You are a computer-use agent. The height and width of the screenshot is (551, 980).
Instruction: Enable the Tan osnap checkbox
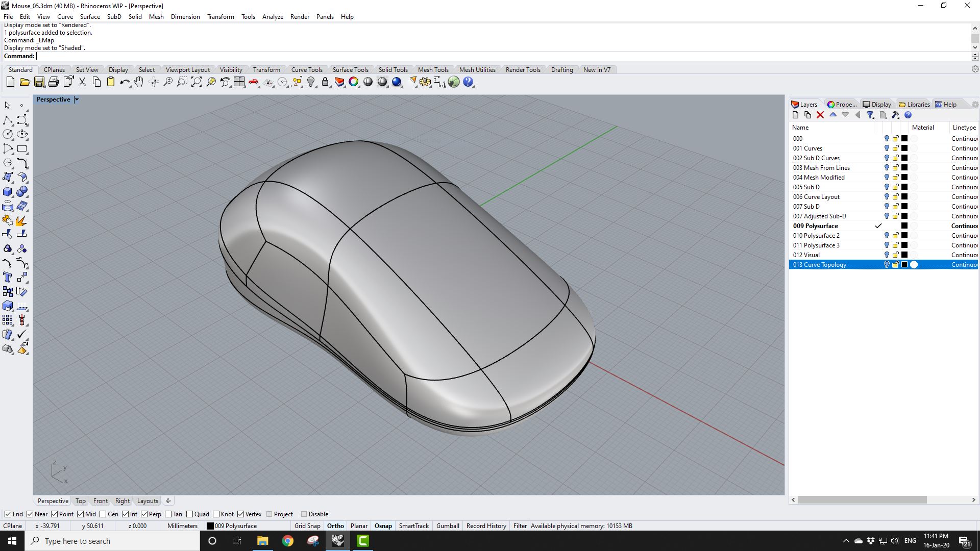tap(168, 514)
